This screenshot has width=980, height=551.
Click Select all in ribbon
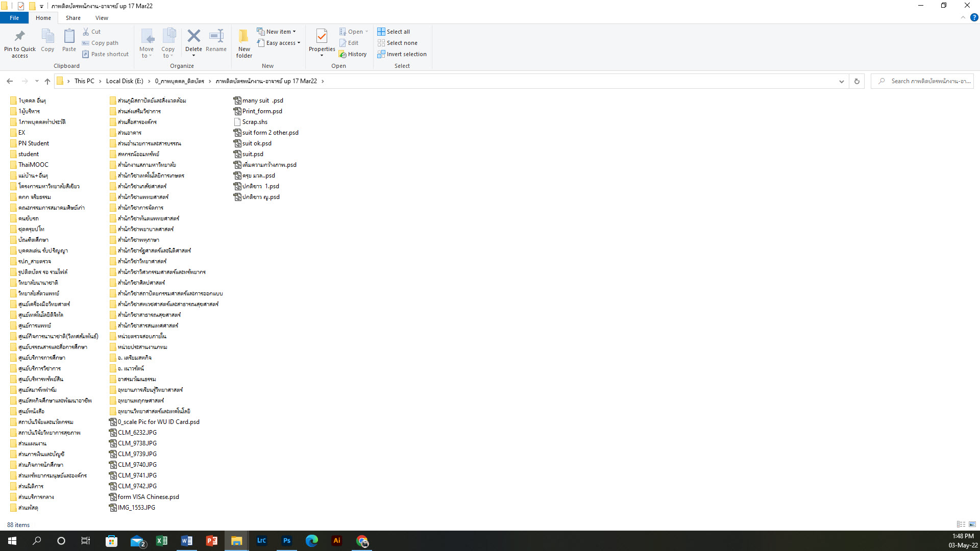pos(394,32)
